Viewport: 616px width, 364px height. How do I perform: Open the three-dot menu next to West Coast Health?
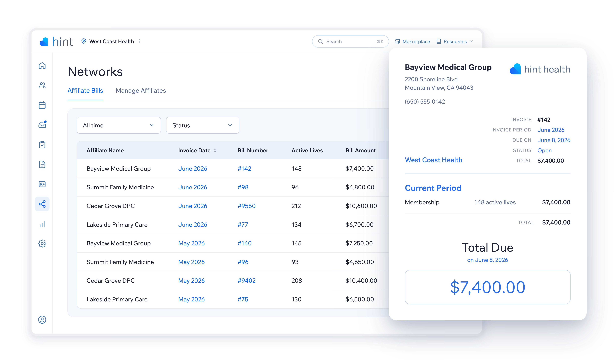pos(139,41)
